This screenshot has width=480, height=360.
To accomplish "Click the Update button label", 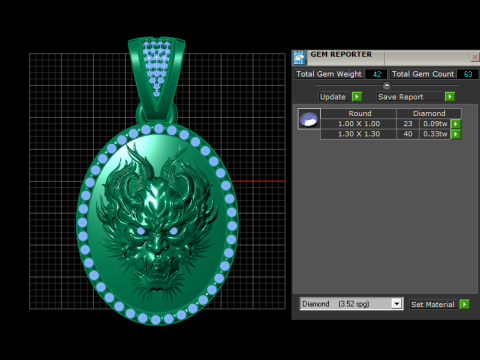I will pyautogui.click(x=334, y=97).
